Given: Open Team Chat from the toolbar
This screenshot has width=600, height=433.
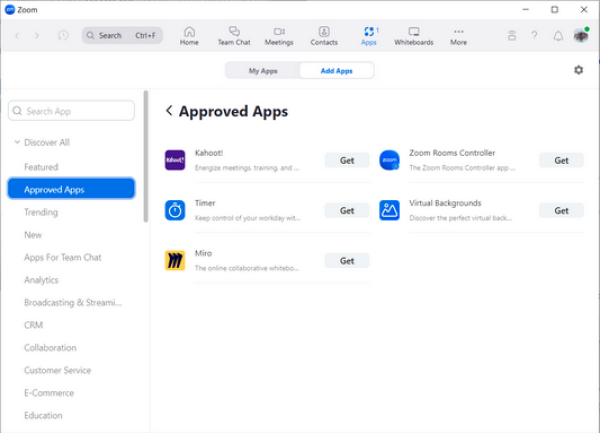Looking at the screenshot, I should tap(234, 32).
